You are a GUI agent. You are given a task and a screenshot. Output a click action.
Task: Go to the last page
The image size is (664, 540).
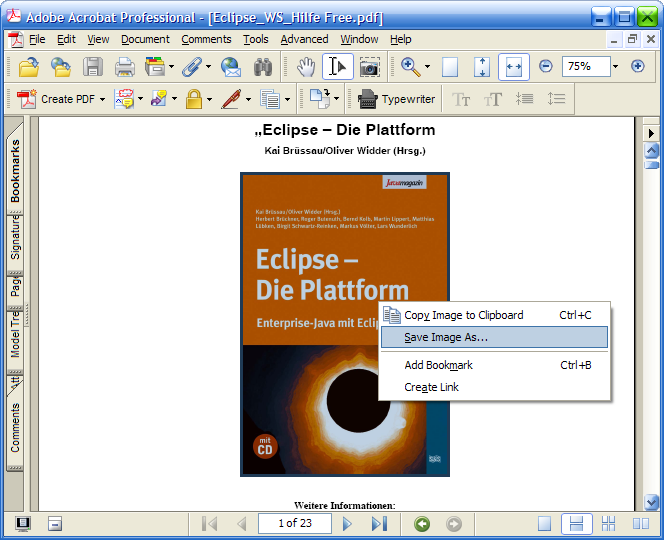pos(379,524)
